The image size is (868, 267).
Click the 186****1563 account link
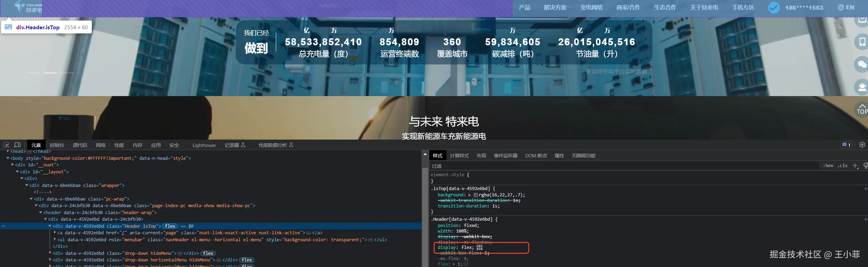(804, 8)
